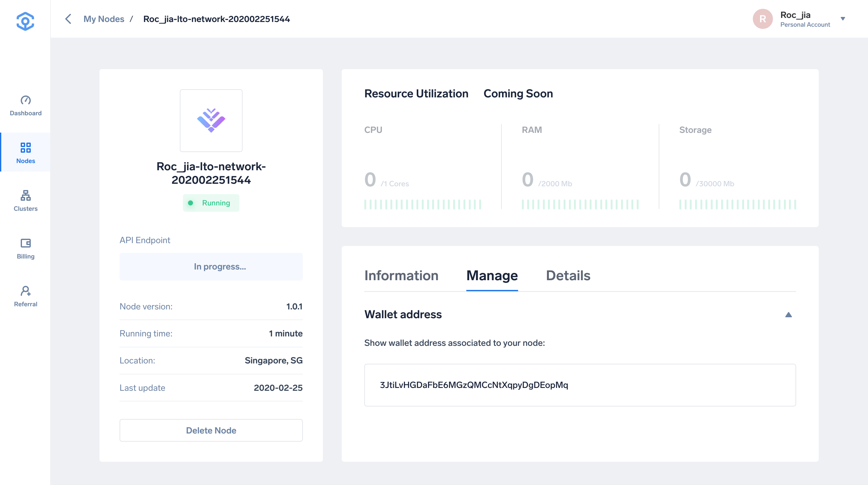Switch to the Information tab
The image size is (868, 485).
pos(401,275)
